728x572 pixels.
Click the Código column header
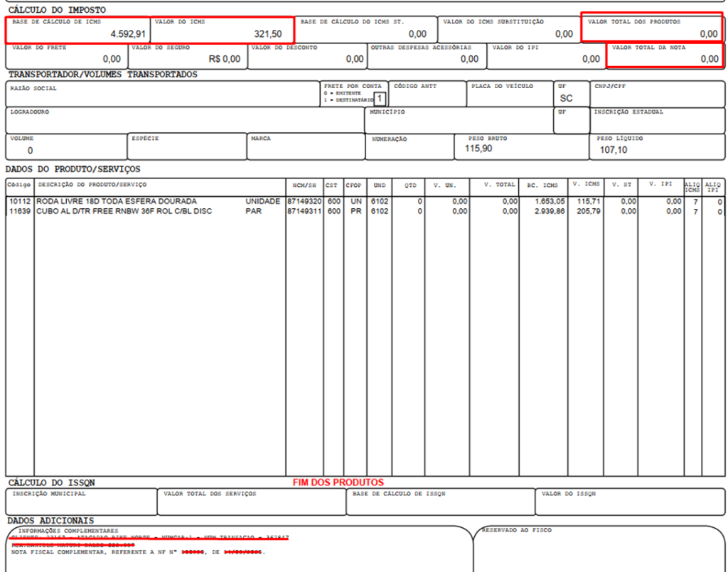point(19,185)
